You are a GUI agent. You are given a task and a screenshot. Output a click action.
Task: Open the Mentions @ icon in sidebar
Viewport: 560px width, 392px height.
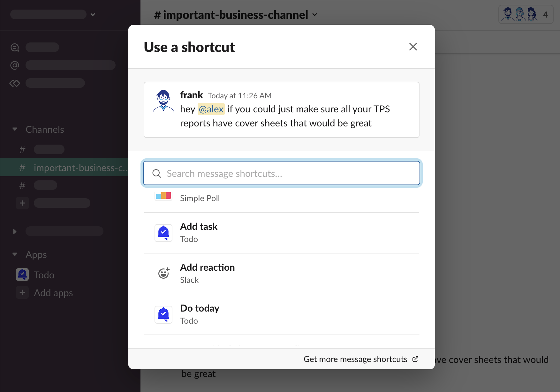[15, 65]
